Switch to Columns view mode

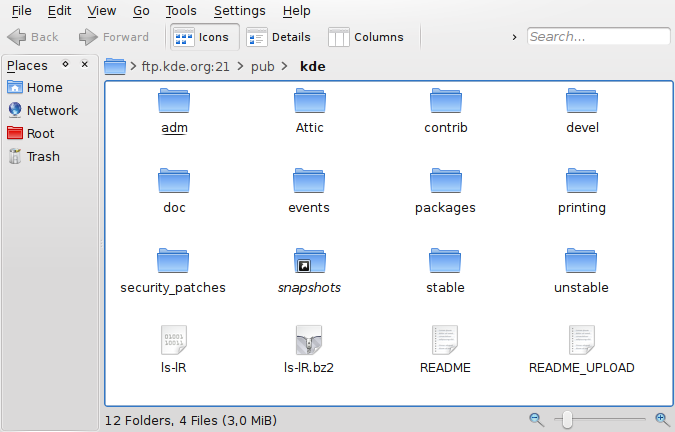coord(366,37)
